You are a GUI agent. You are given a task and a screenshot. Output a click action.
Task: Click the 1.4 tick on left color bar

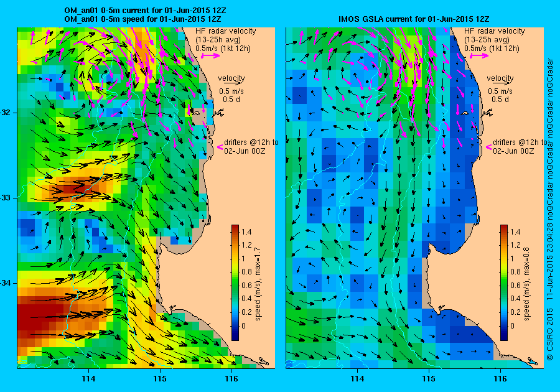(246, 231)
